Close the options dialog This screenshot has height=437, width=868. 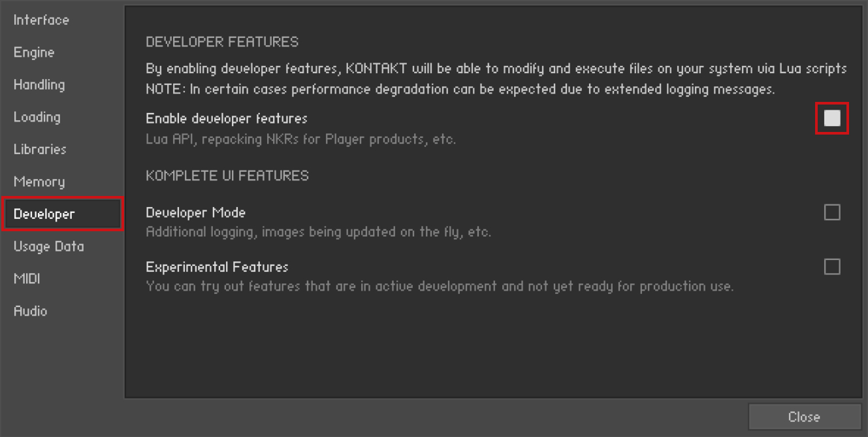[x=805, y=417]
